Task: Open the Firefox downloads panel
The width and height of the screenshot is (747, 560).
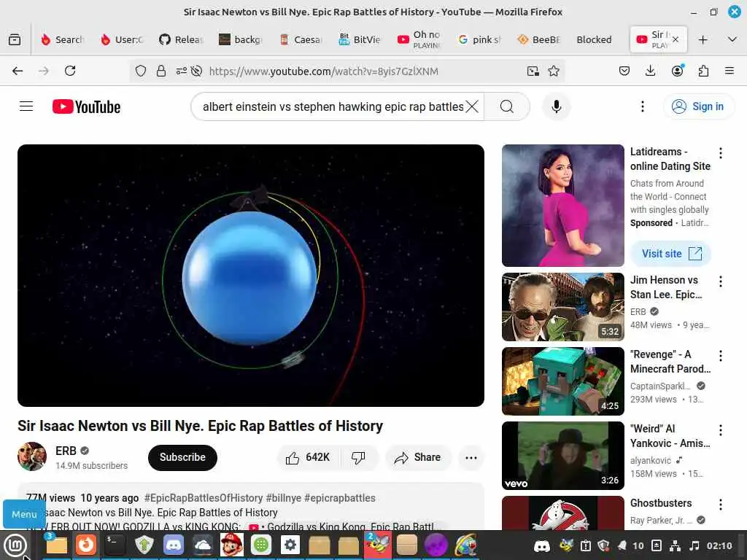Action: 650,71
